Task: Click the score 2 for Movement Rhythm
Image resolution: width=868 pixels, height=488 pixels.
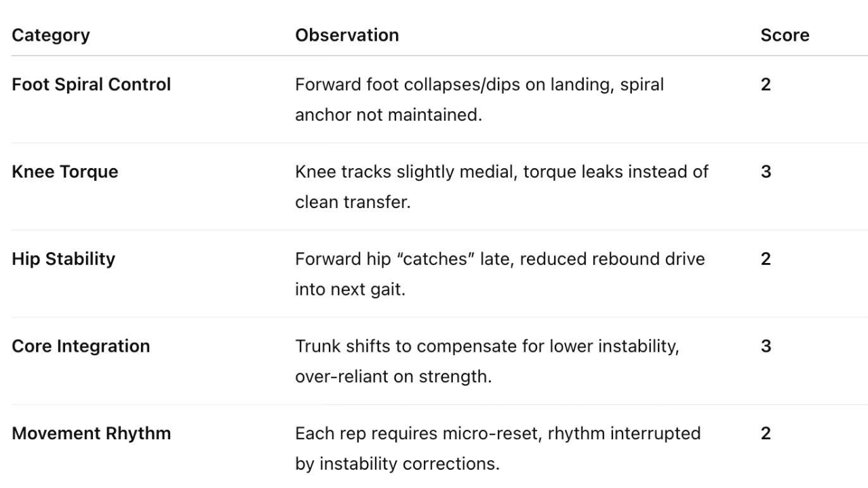Action: click(x=766, y=433)
